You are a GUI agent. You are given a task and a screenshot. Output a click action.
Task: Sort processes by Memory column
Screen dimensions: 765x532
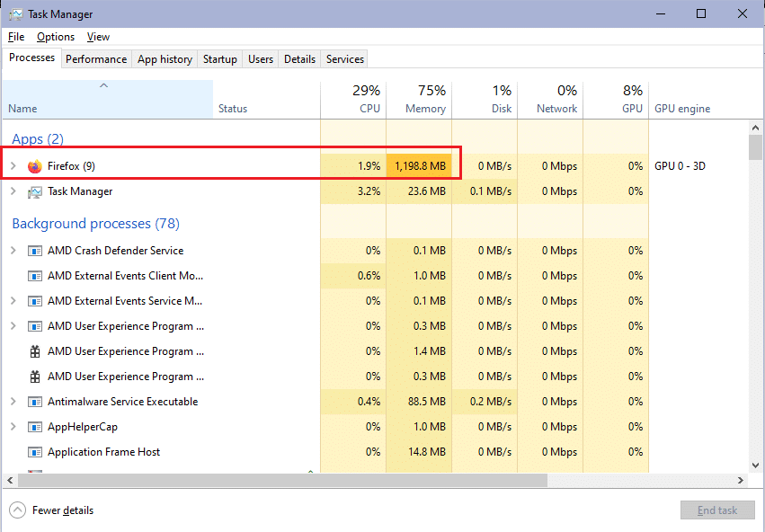pyautogui.click(x=419, y=100)
